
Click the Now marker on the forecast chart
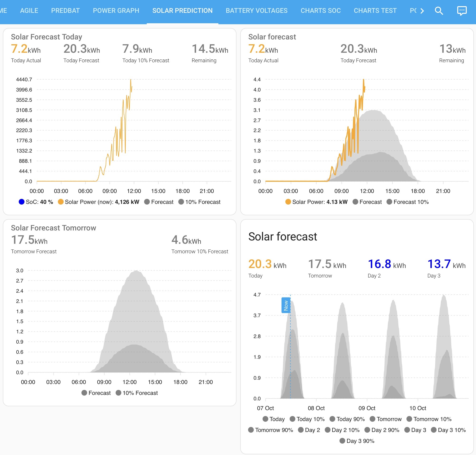pyautogui.click(x=286, y=305)
